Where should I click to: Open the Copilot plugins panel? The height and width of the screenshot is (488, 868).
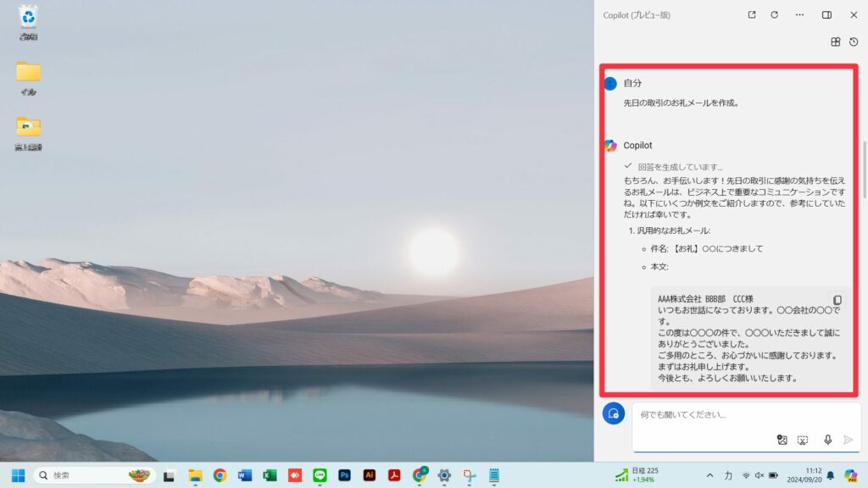tap(833, 41)
